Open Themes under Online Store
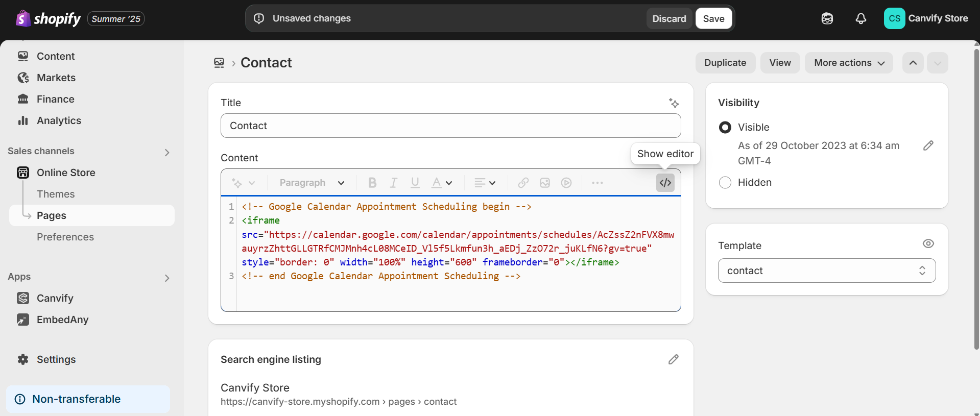 (56, 194)
